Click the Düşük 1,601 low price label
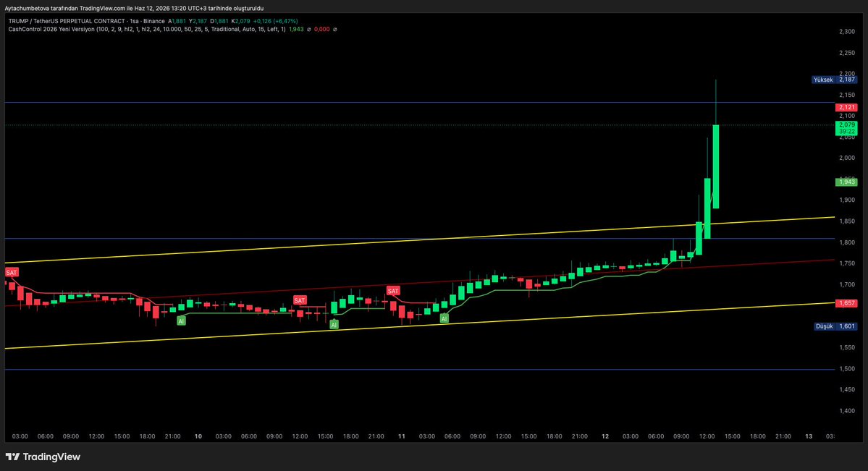The width and height of the screenshot is (868, 471). 835,326
